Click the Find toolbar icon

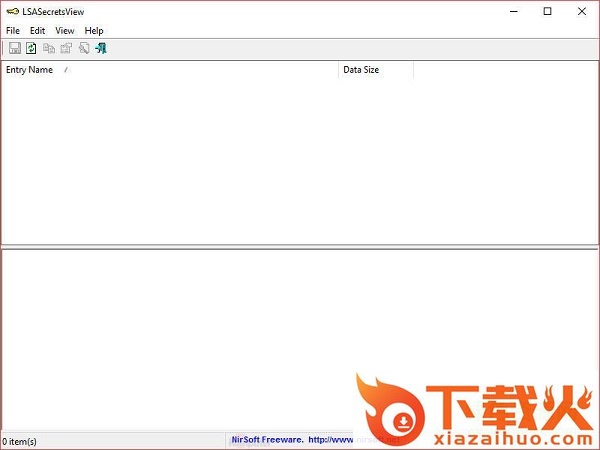[84, 48]
